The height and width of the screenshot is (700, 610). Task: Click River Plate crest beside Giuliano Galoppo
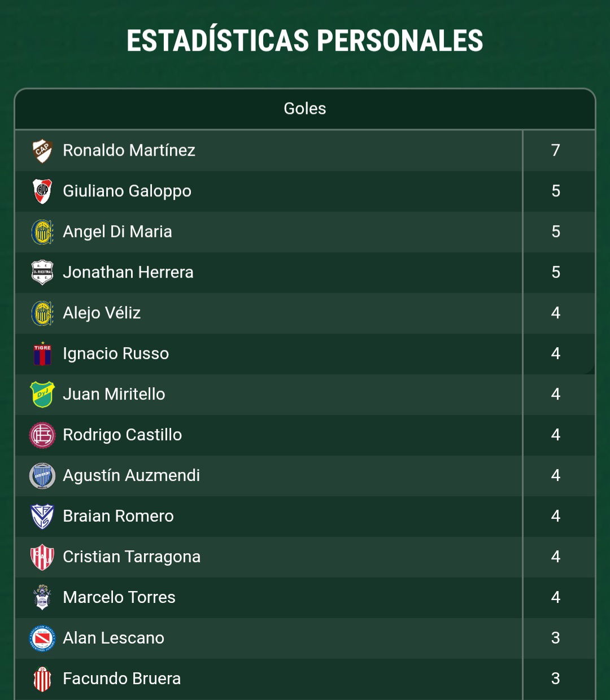[42, 191]
